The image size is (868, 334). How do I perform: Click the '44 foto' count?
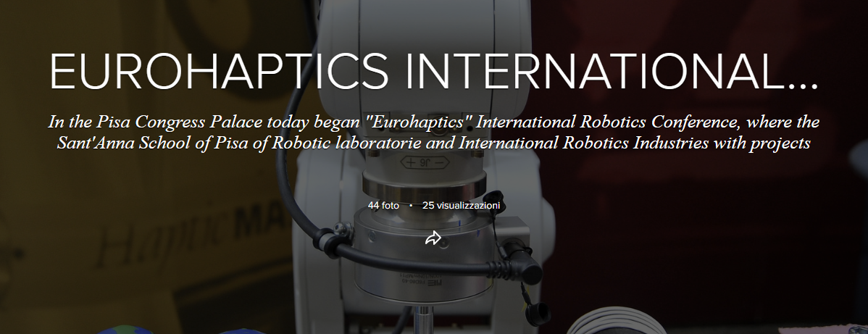[x=383, y=206]
